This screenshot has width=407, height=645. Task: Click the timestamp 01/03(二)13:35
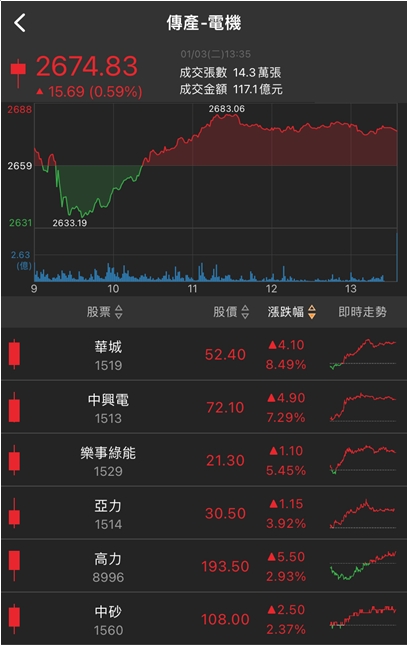[216, 54]
